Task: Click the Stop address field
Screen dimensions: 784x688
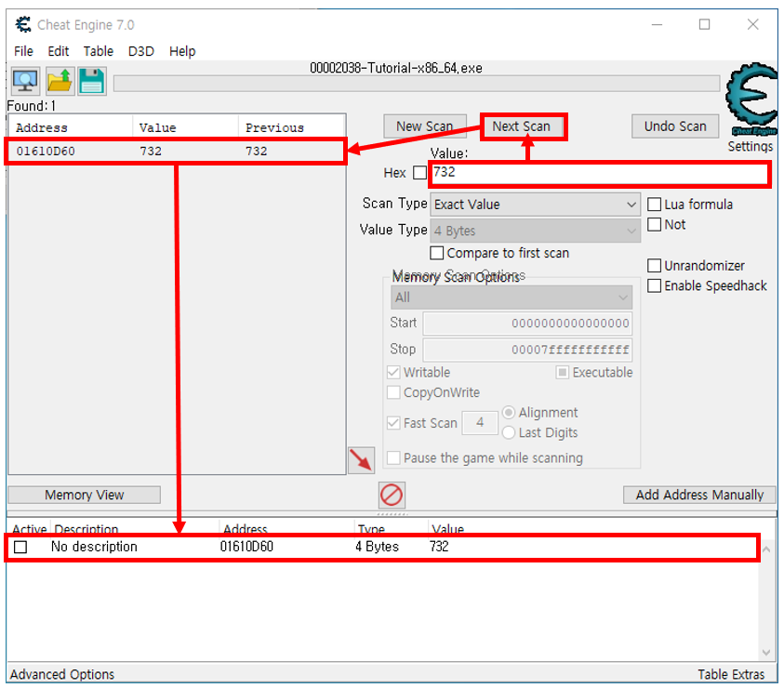Action: [x=527, y=350]
